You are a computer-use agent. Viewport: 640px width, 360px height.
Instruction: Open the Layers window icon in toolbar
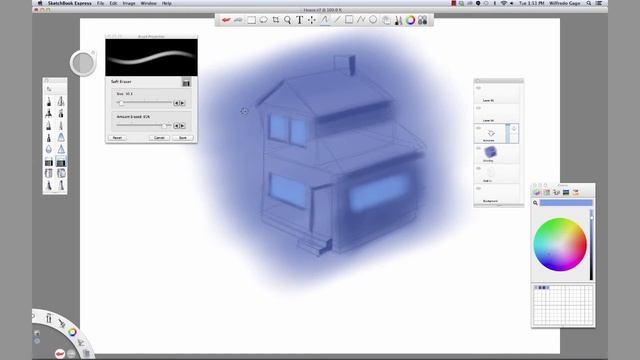(x=386, y=20)
